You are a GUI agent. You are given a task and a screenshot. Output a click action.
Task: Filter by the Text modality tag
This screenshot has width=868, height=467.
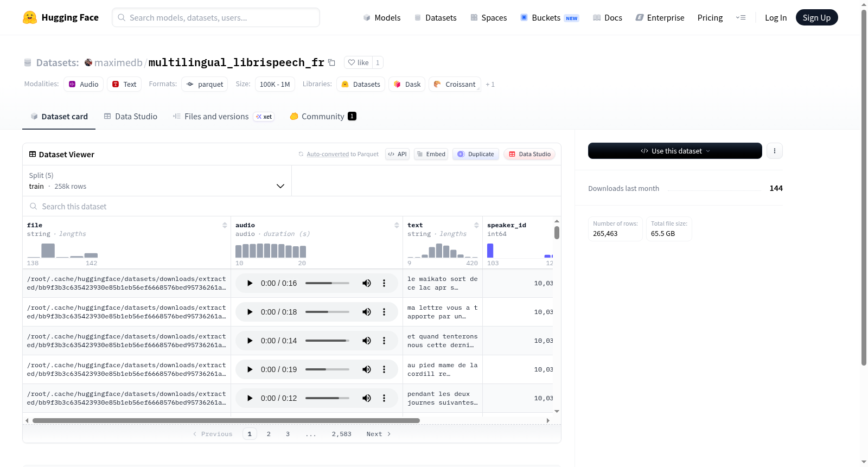[124, 84]
